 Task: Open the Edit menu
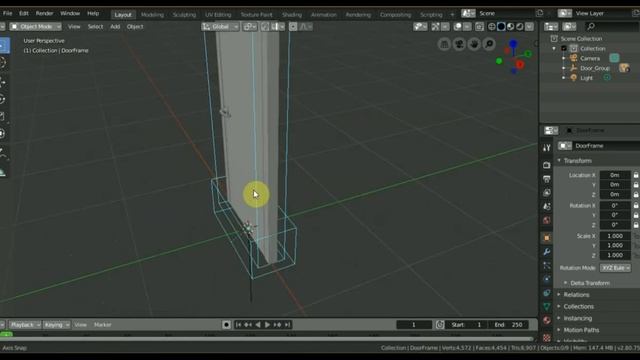pos(24,13)
